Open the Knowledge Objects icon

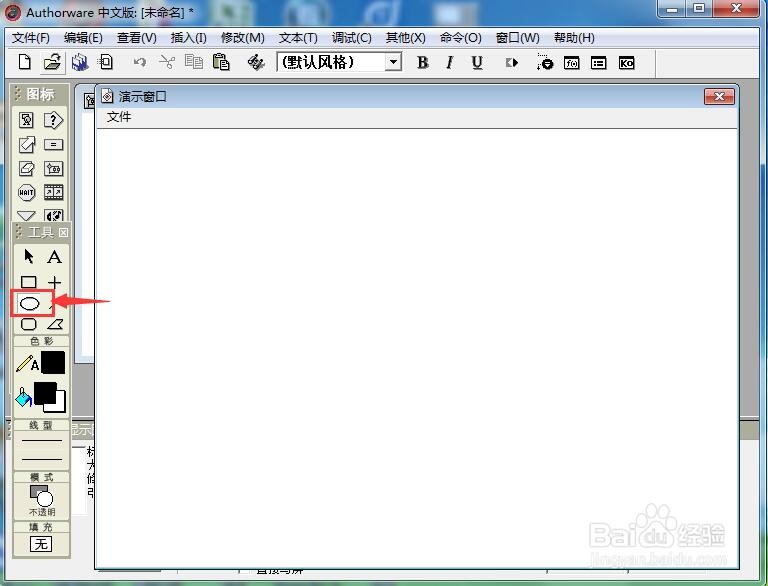point(626,63)
